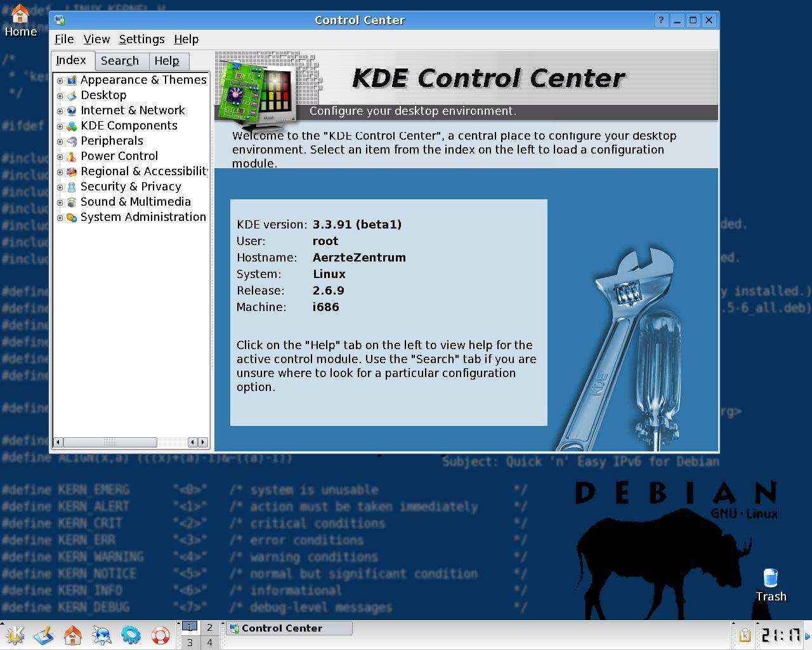Expand the System Administration branch
The image size is (812, 650).
(x=60, y=217)
